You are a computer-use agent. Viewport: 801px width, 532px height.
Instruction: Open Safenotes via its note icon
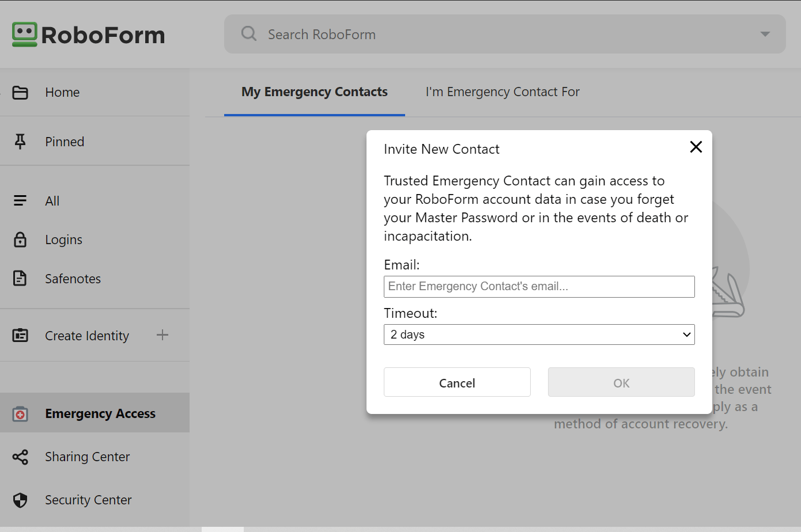(21, 278)
